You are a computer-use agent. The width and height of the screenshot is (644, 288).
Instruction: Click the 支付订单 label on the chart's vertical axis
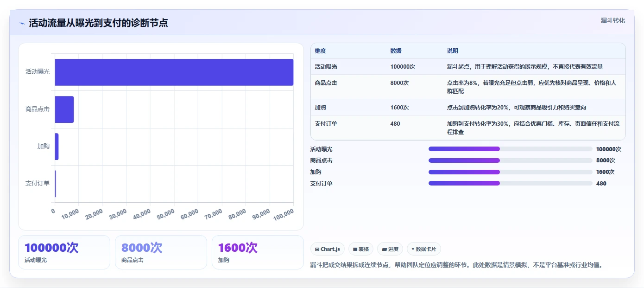pyautogui.click(x=38, y=183)
